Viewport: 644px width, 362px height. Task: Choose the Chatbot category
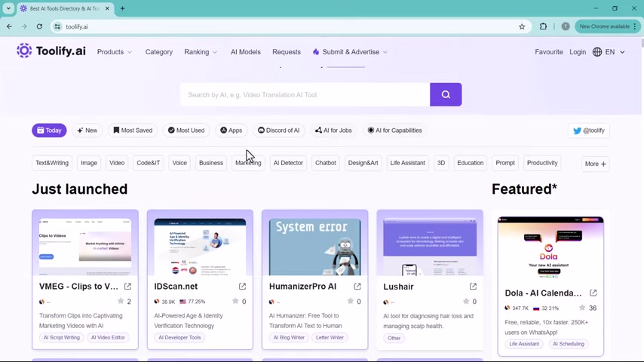(x=326, y=163)
